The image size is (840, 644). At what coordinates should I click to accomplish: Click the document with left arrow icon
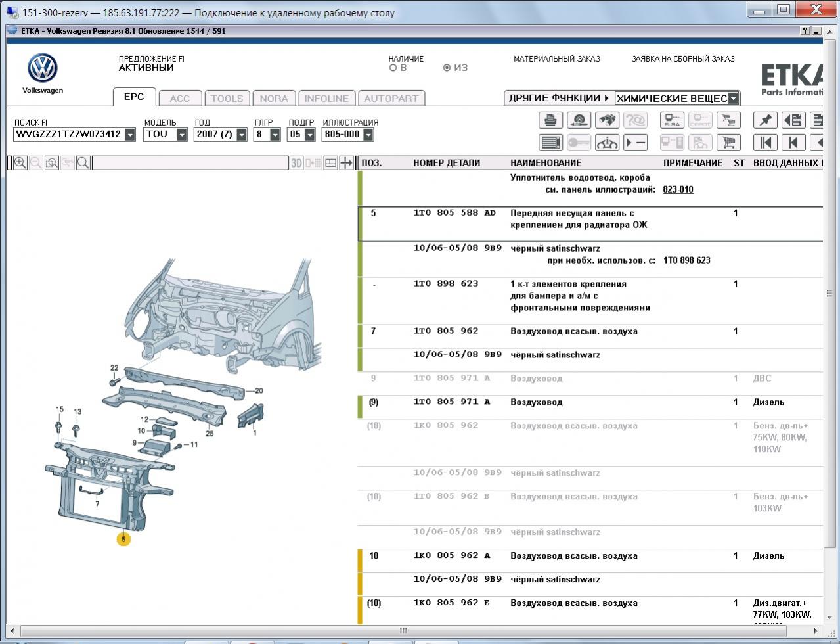[x=793, y=120]
